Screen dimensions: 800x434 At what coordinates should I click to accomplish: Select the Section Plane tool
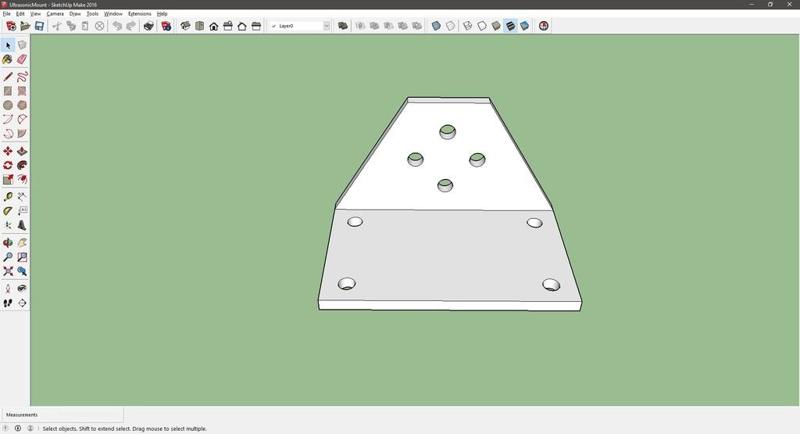[x=22, y=303]
